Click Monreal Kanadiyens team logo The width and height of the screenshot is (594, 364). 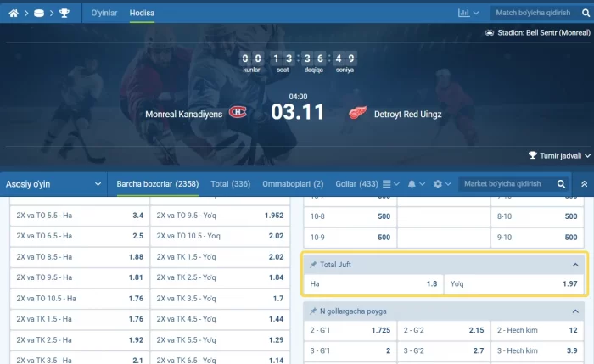coord(238,112)
